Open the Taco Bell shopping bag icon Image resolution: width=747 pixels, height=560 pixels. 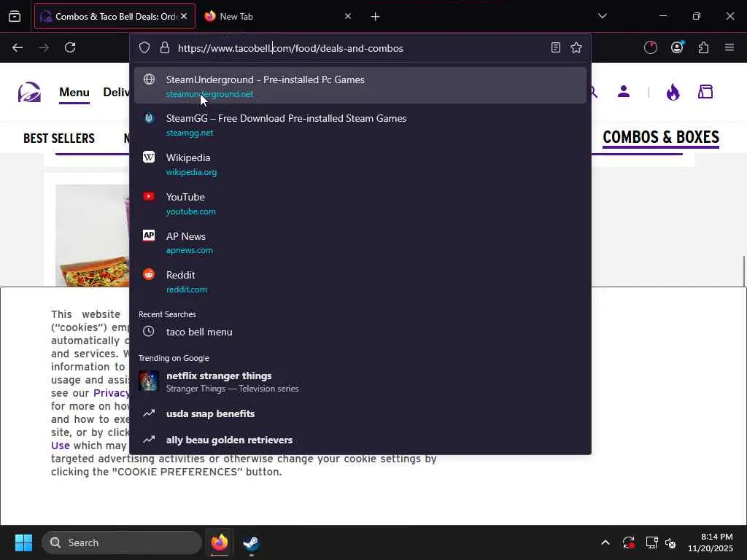point(705,91)
